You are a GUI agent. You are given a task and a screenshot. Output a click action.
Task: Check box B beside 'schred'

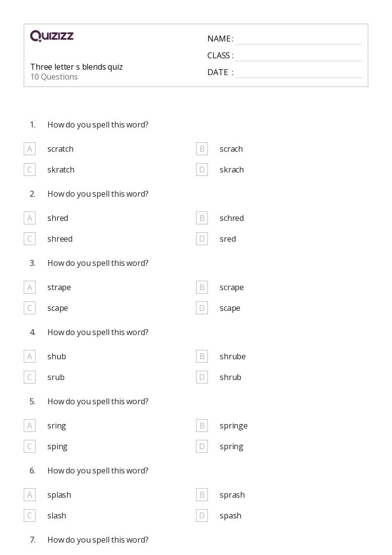tap(202, 218)
